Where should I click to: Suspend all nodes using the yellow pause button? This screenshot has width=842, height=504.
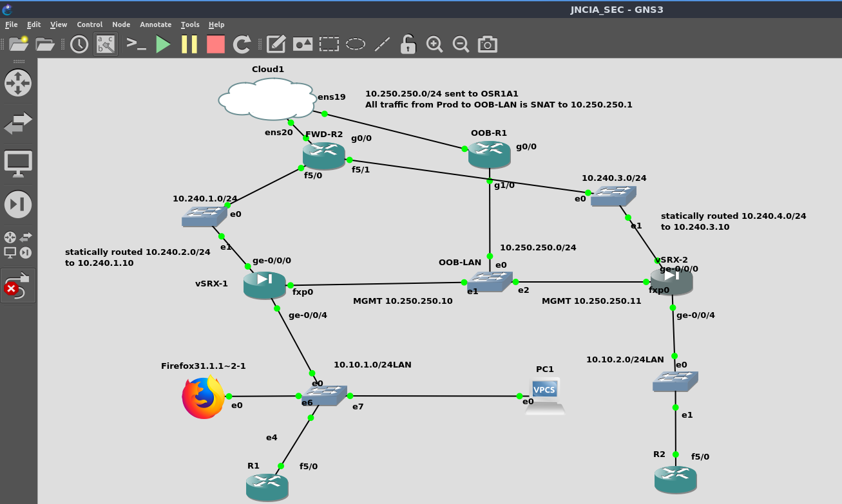[x=189, y=44]
